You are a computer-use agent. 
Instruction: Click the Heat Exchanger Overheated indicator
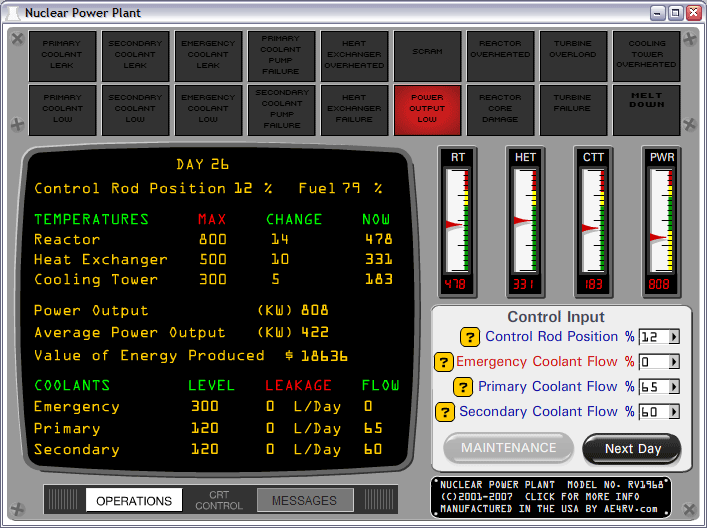click(354, 56)
